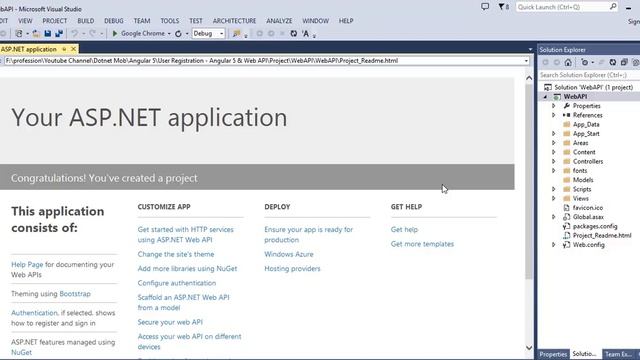Screen dimensions: 640x360
Task: Close the ASP.NET application tab
Action: [73, 49]
